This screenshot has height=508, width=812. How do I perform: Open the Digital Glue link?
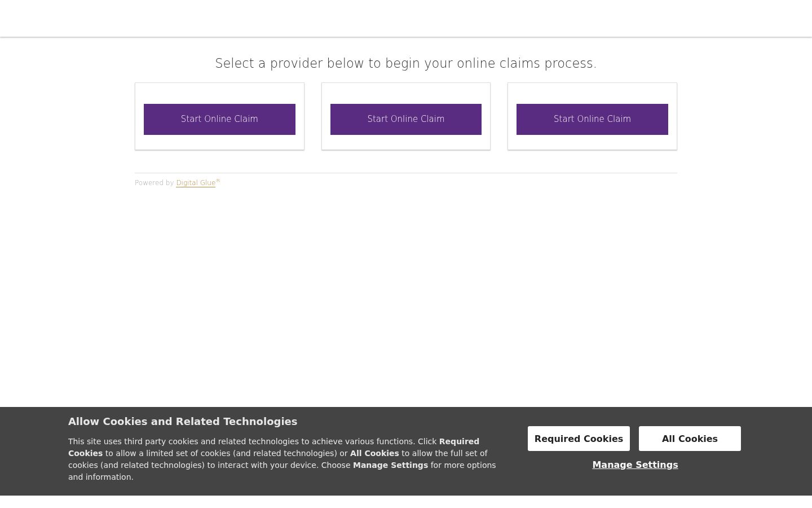[x=196, y=183]
